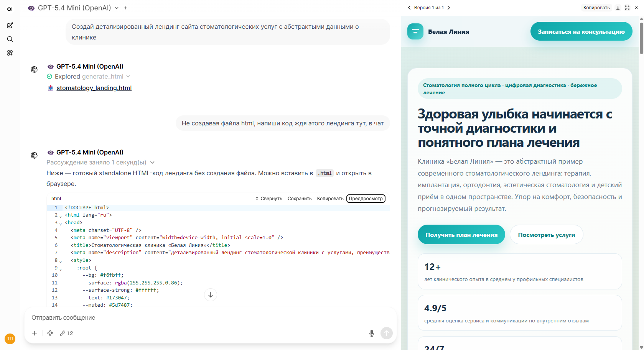Click the Белая Линия logo icon

pos(415,31)
